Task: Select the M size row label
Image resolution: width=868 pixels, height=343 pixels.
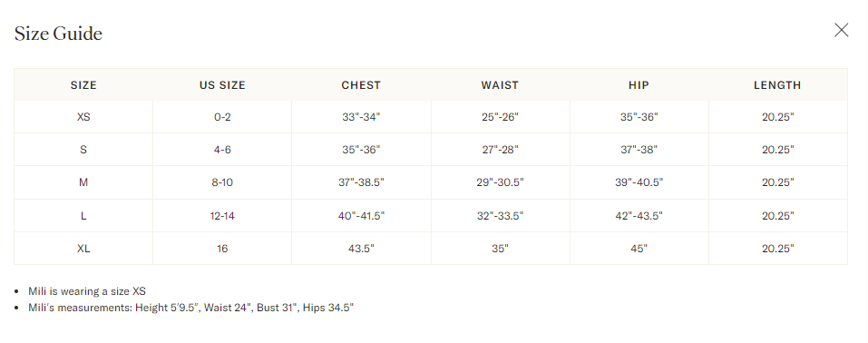Action: (x=83, y=182)
